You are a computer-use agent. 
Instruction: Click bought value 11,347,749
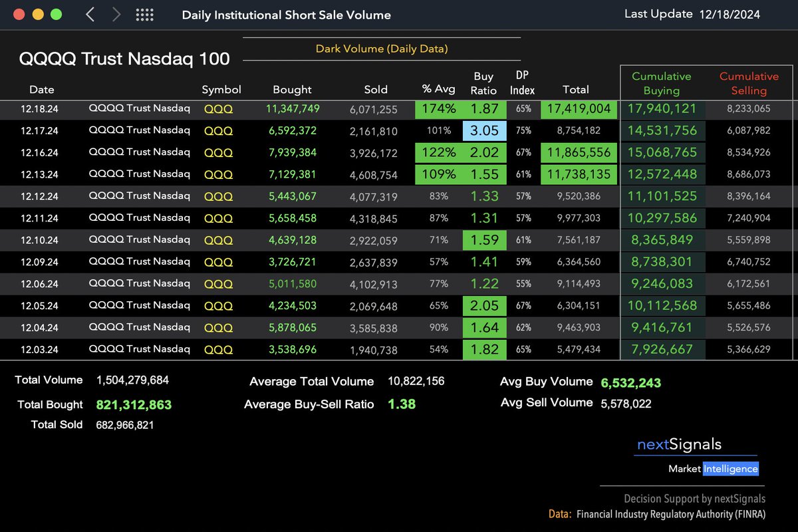pyautogui.click(x=293, y=108)
